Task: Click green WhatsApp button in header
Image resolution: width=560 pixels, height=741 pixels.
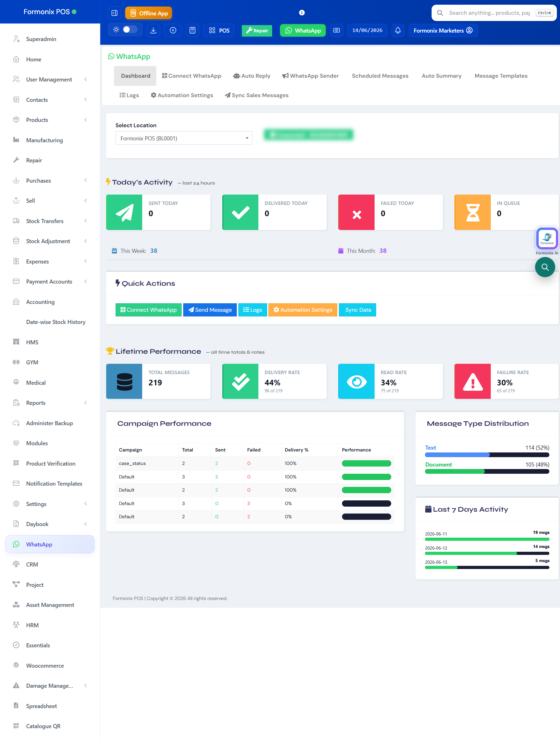Action: click(303, 30)
